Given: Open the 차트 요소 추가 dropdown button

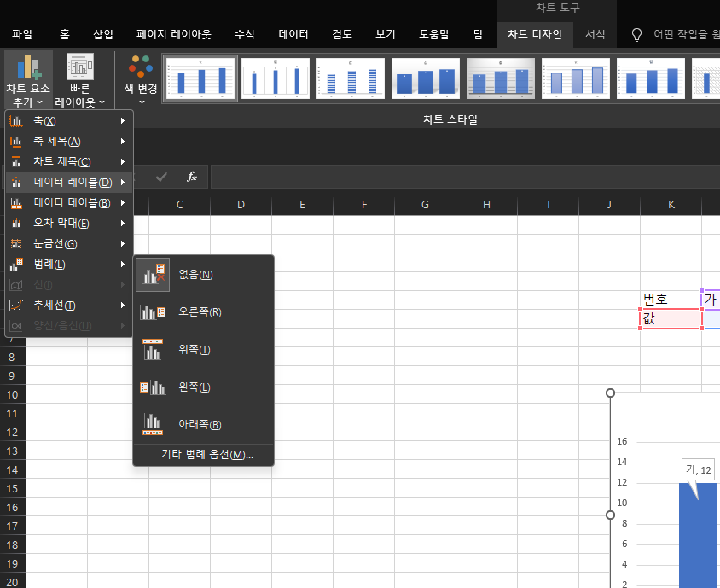Looking at the screenshot, I should [28, 79].
